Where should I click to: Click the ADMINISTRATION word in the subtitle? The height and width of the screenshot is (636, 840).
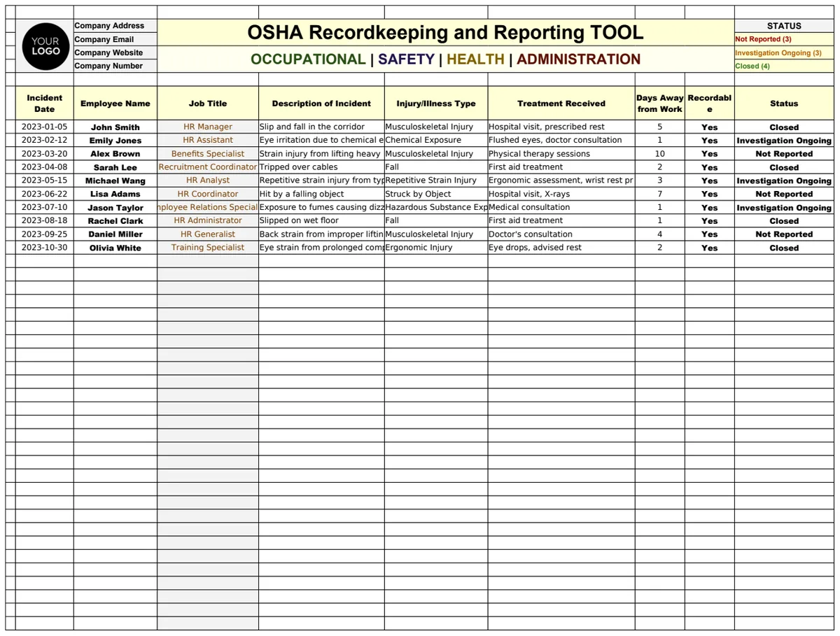point(578,59)
